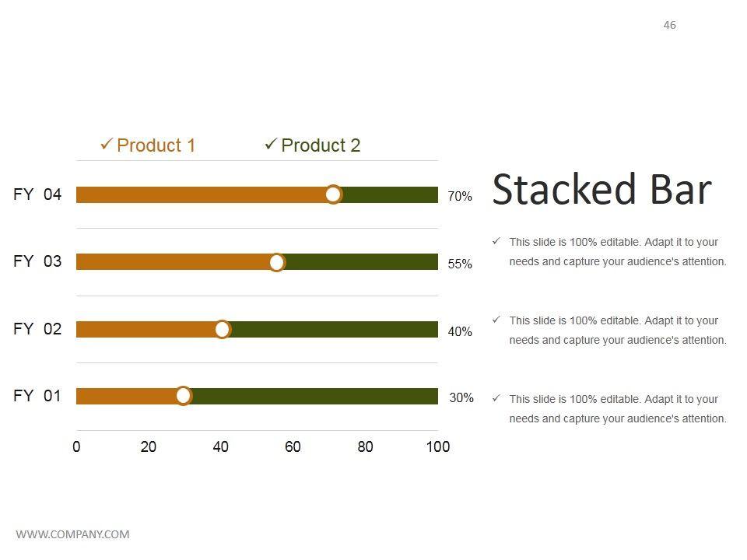Select the FY 02 bar's circle marker
The height and width of the screenshot is (560, 747).
point(223,329)
